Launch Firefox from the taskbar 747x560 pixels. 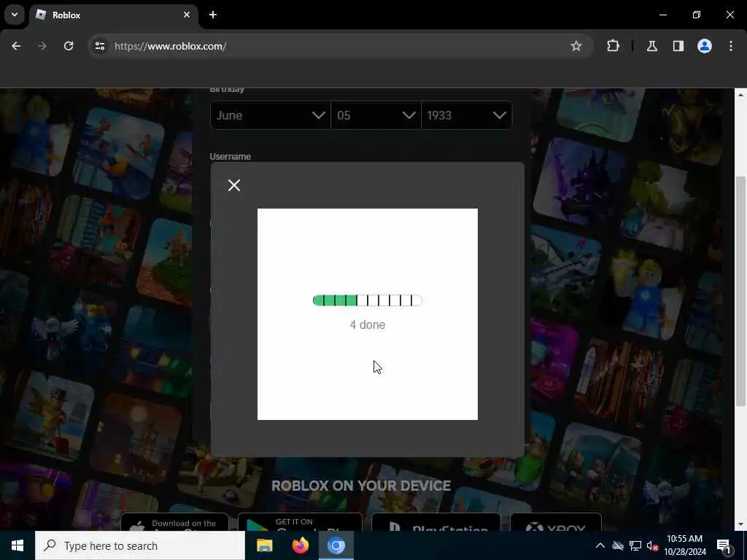pyautogui.click(x=300, y=545)
